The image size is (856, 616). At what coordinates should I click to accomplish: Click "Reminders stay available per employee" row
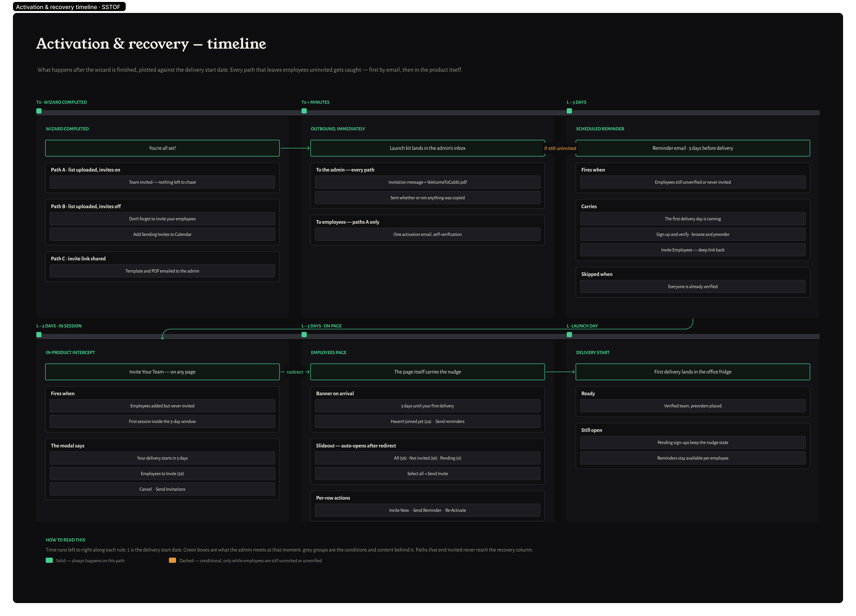click(x=693, y=458)
